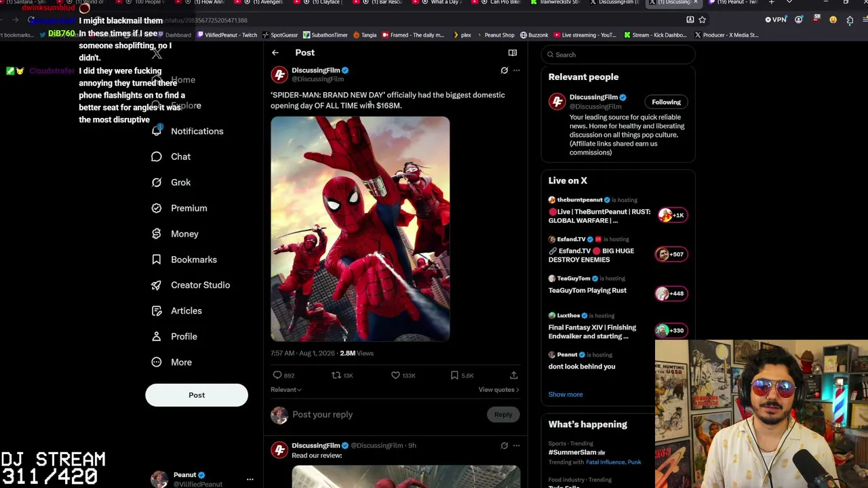Click the More circle icon in the sidebar

pyautogui.click(x=157, y=363)
